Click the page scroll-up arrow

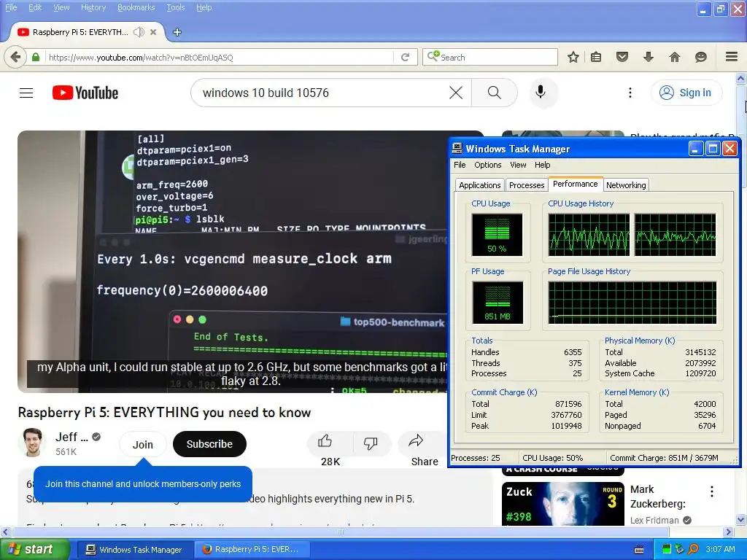click(x=741, y=78)
